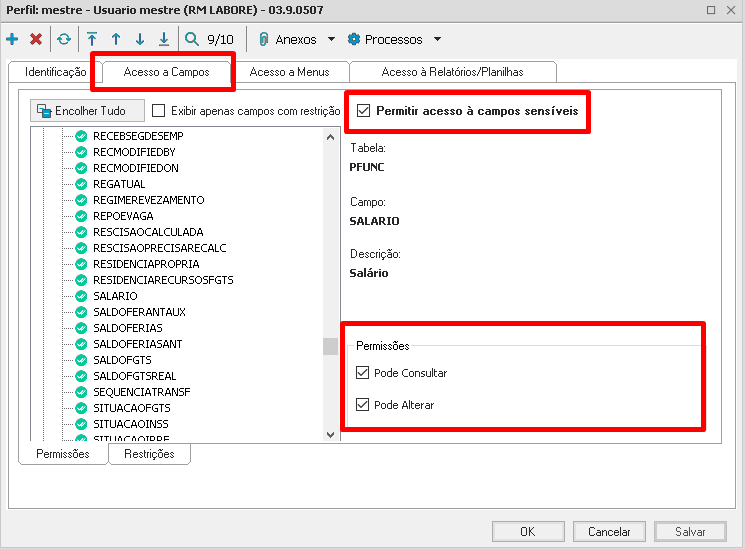The image size is (745, 549).
Task: Select the SITUACAOINSS field
Action: 131,424
